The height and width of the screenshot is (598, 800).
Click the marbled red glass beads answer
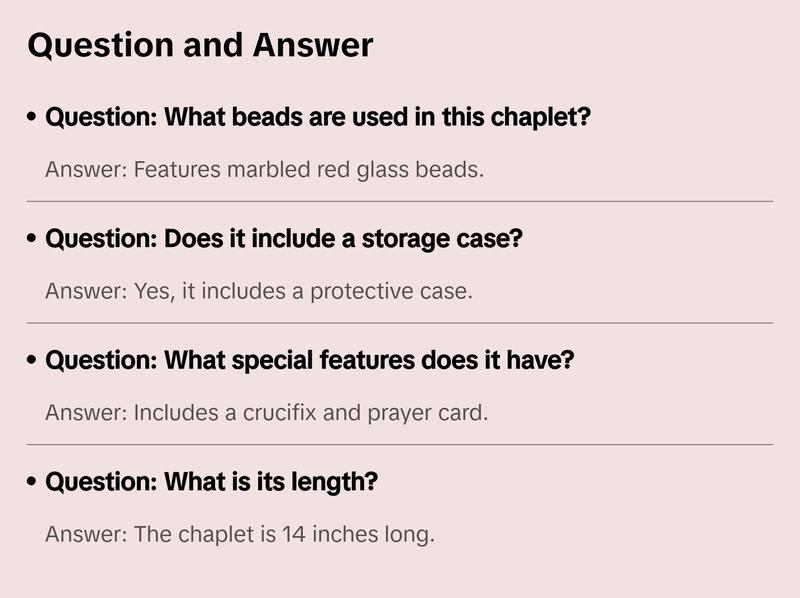click(264, 170)
